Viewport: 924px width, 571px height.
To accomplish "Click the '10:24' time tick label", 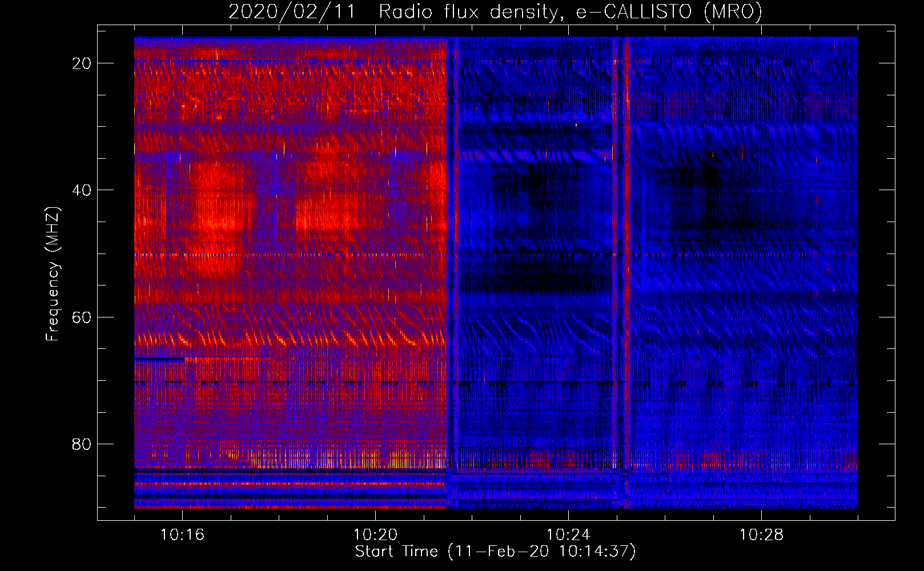I will tap(568, 535).
